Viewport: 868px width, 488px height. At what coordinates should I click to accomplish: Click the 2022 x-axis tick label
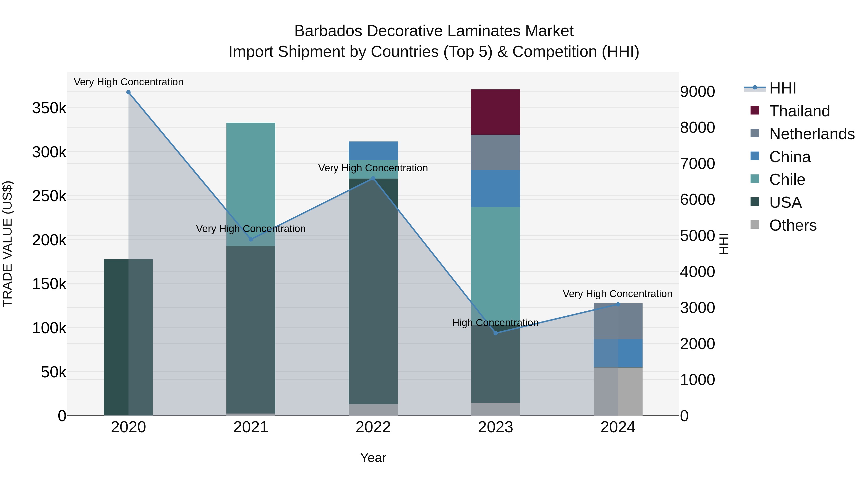point(373,427)
